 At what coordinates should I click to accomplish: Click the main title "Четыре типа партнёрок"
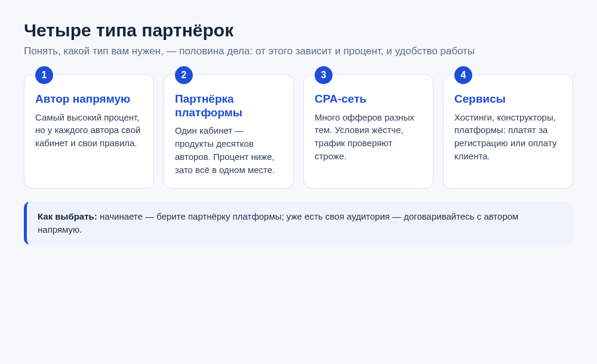click(129, 30)
